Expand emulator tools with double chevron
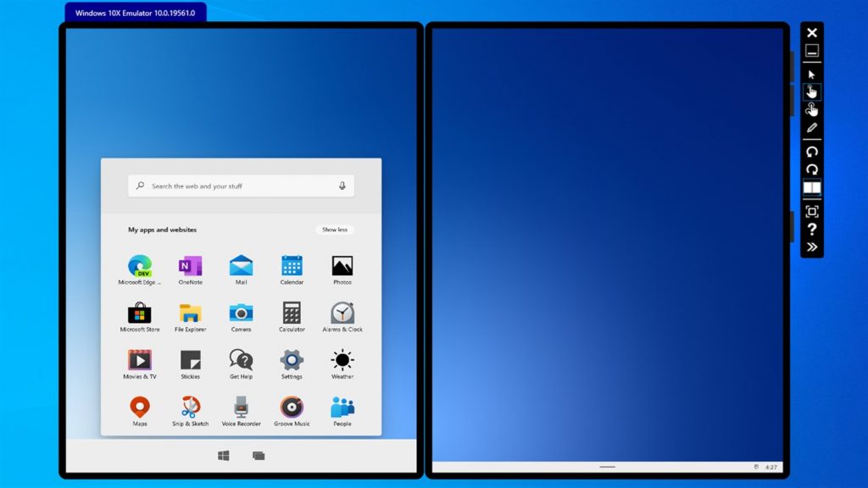Image resolution: width=868 pixels, height=488 pixels. coord(811,247)
